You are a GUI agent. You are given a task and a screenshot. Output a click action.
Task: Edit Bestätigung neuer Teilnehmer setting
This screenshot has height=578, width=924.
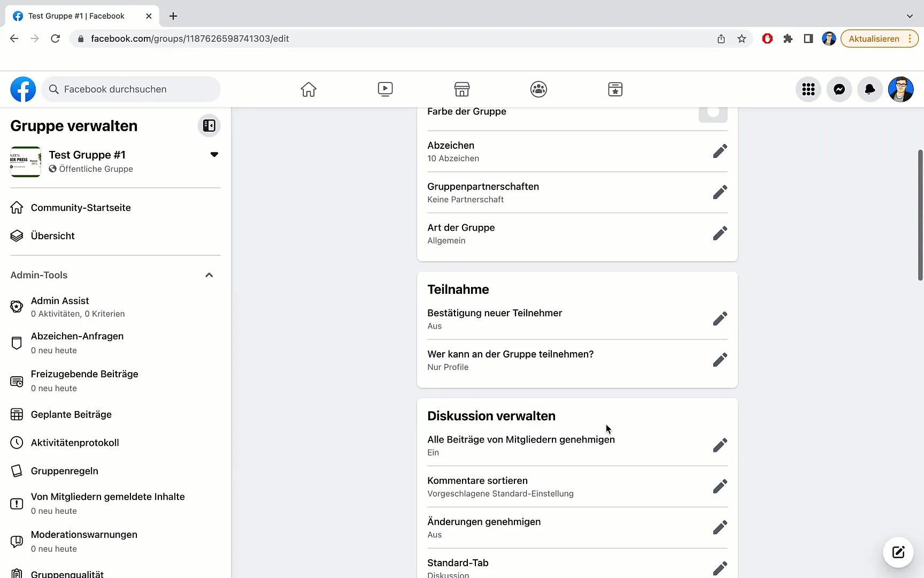click(x=720, y=319)
